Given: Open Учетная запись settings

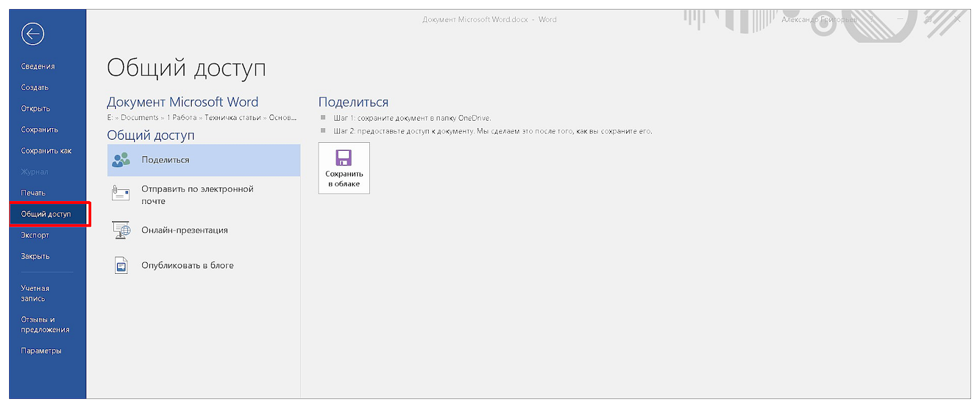Looking at the screenshot, I should click(36, 293).
